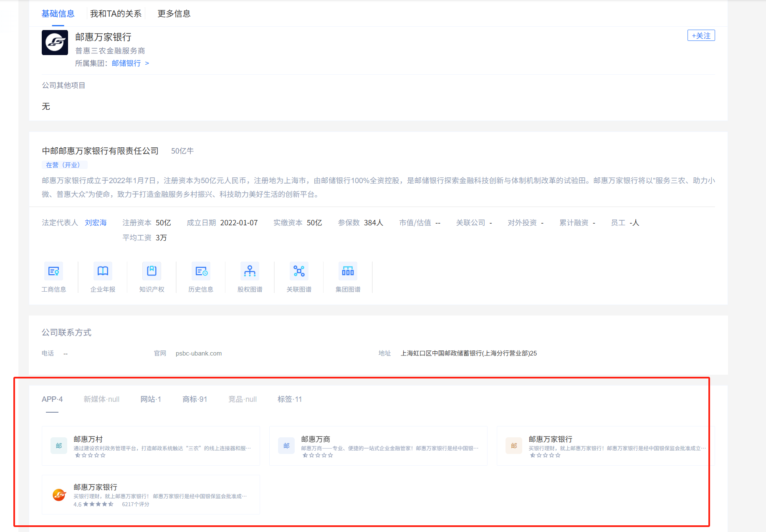Click the +关注 follow button
Image resolution: width=766 pixels, height=532 pixels.
[x=701, y=35]
